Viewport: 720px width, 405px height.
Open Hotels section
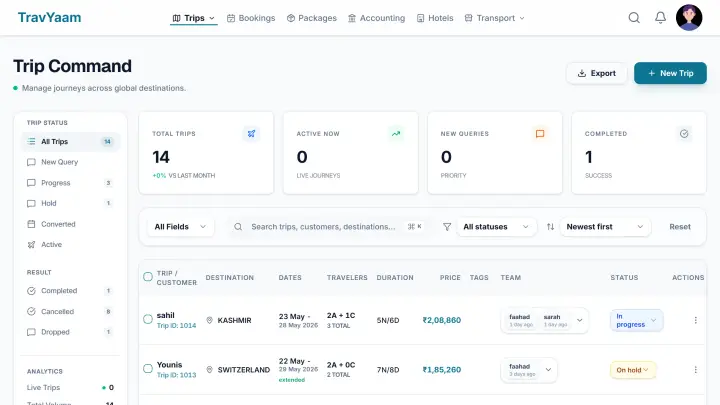tap(435, 18)
